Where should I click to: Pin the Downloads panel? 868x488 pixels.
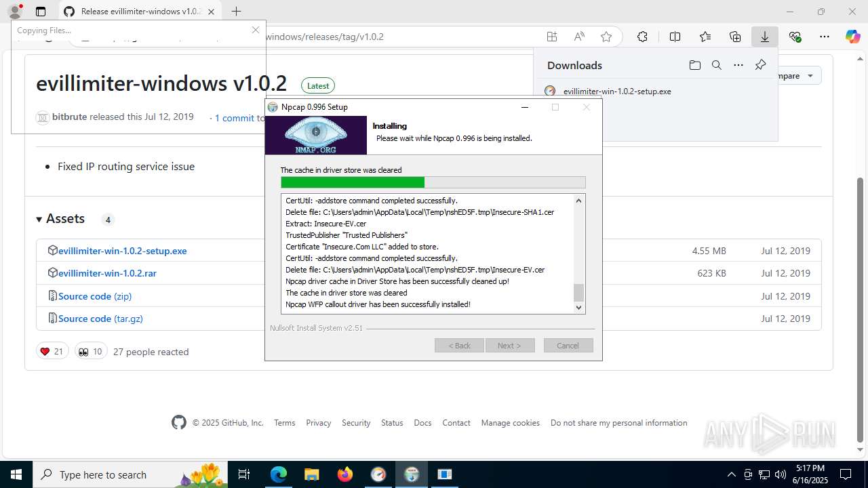click(760, 65)
